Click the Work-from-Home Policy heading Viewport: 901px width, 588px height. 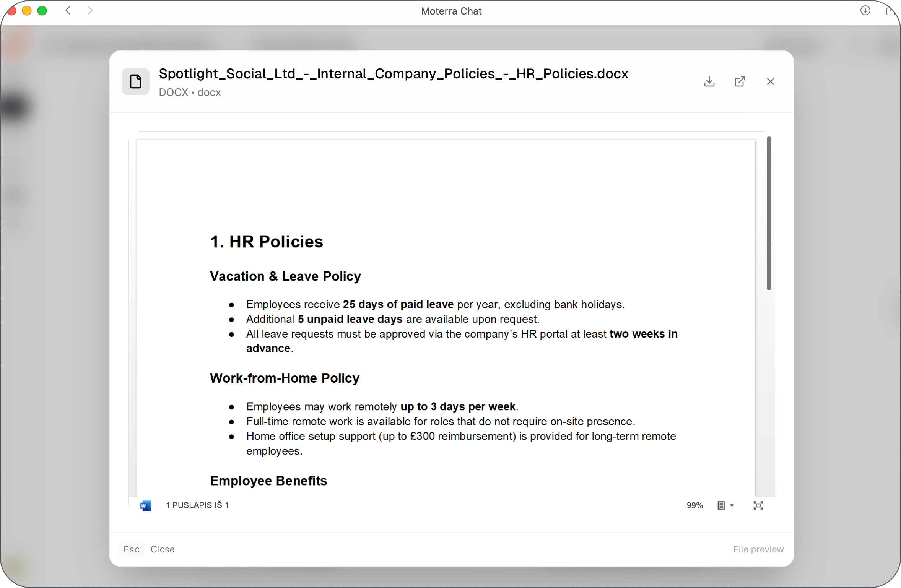click(285, 378)
